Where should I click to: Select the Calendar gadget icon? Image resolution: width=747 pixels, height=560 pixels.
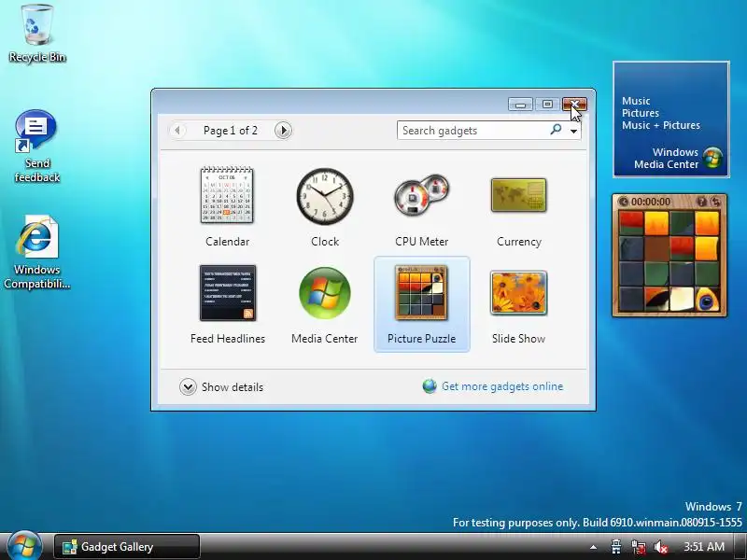point(227,195)
